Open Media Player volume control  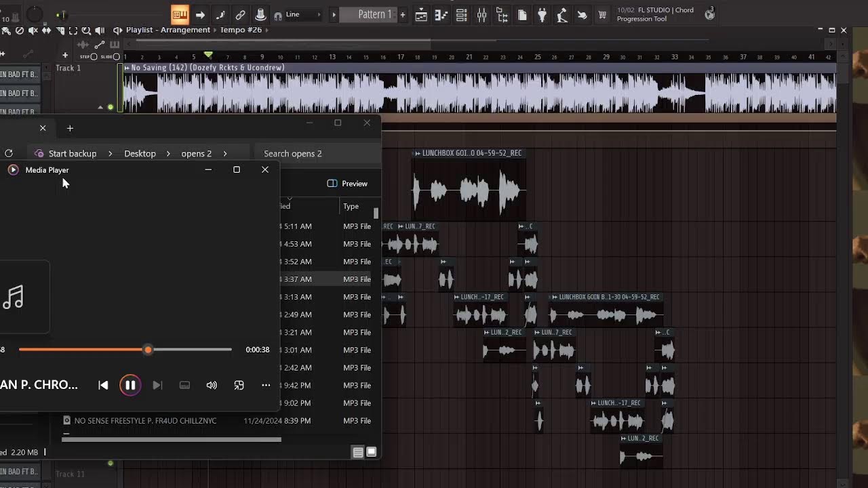[212, 385]
